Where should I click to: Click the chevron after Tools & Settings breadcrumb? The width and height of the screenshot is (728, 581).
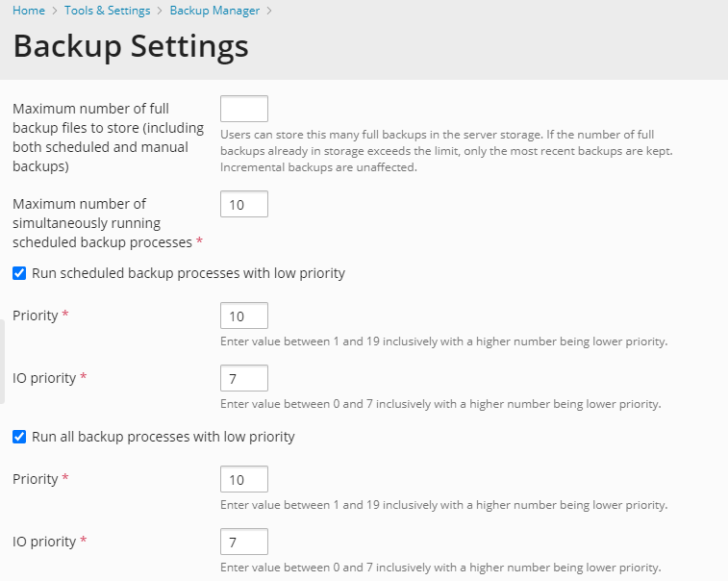(160, 11)
